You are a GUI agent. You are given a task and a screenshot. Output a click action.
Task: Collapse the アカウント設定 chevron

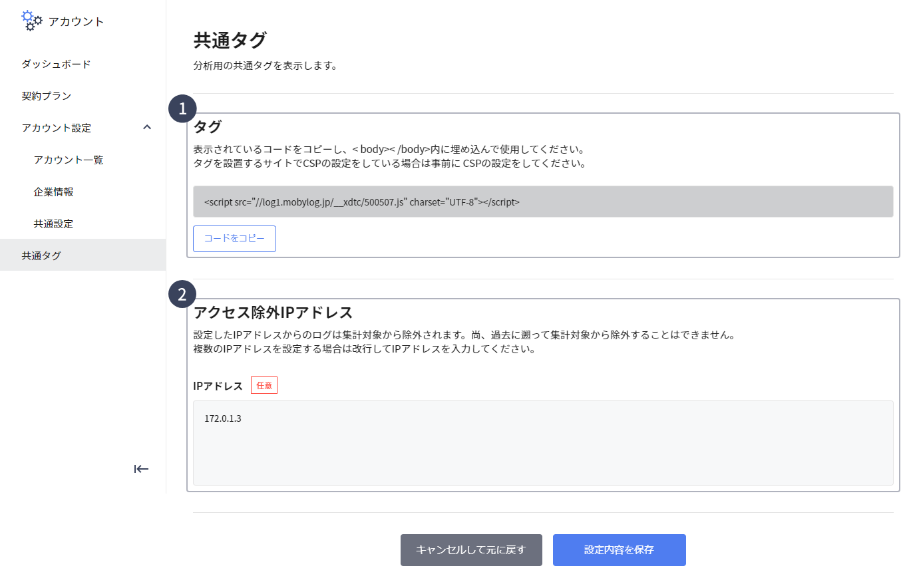coord(148,128)
